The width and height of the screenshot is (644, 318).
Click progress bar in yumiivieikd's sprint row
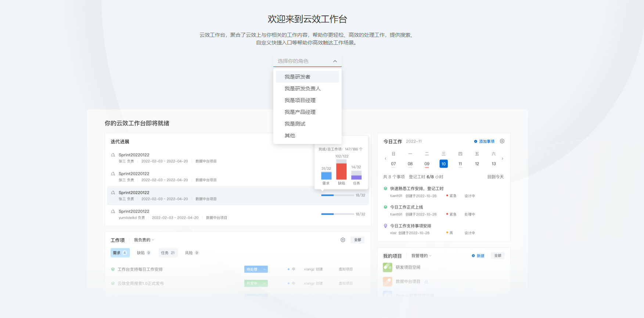pos(338,214)
